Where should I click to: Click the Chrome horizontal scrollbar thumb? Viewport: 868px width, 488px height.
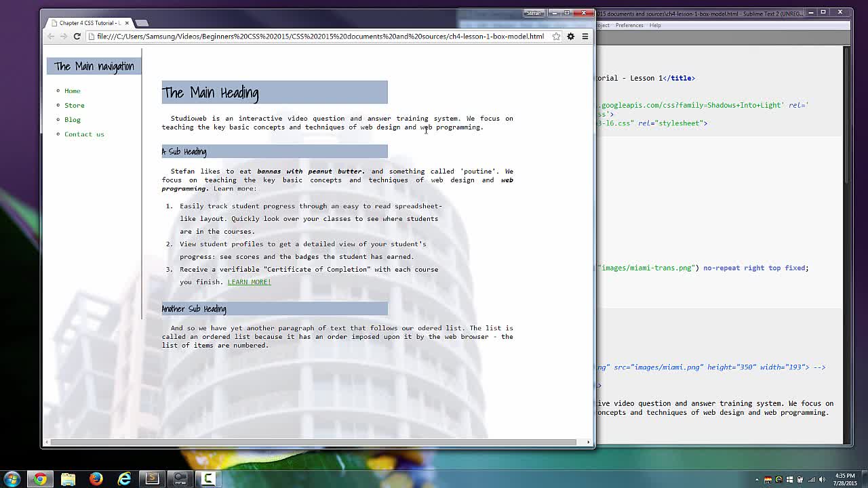pyautogui.click(x=313, y=443)
